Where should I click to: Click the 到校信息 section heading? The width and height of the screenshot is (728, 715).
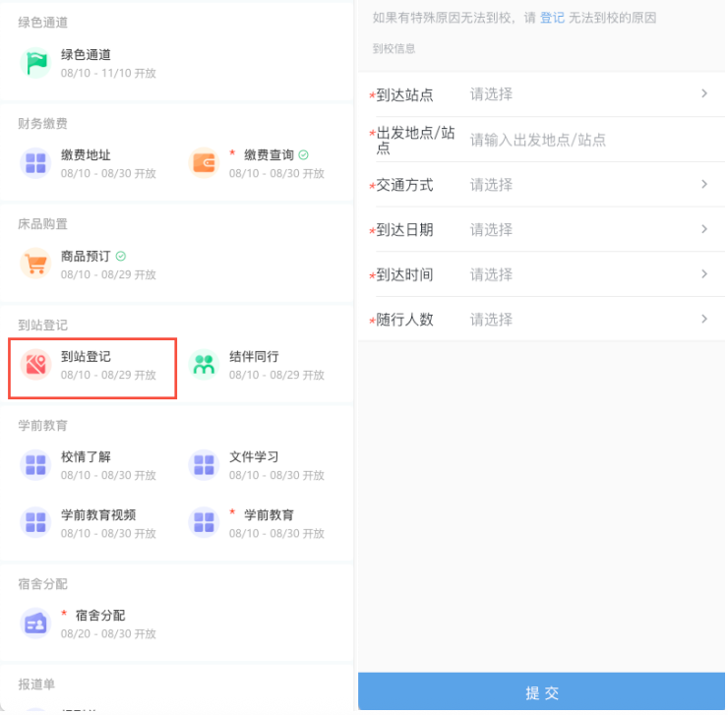pyautogui.click(x=394, y=49)
